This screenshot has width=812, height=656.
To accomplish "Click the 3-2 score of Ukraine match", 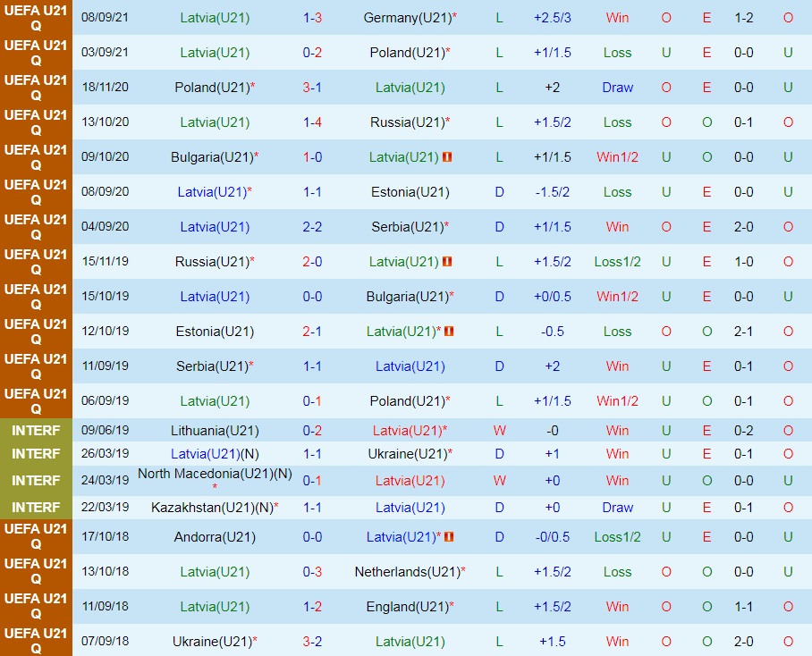I will tap(312, 642).
